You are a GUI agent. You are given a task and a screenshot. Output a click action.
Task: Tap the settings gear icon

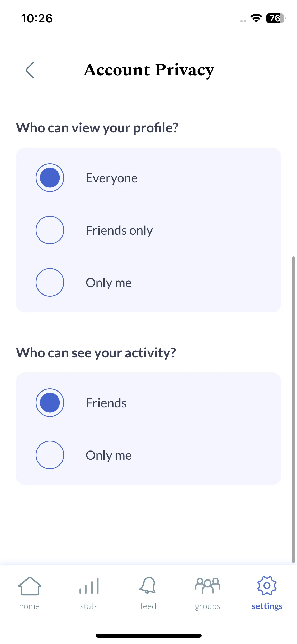(267, 586)
